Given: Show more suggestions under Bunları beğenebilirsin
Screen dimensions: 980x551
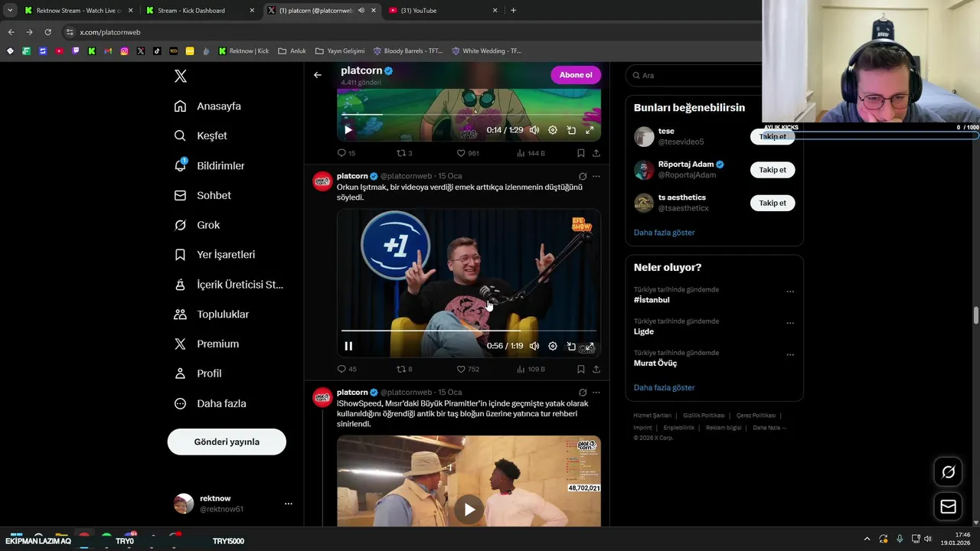Looking at the screenshot, I should pos(665,233).
